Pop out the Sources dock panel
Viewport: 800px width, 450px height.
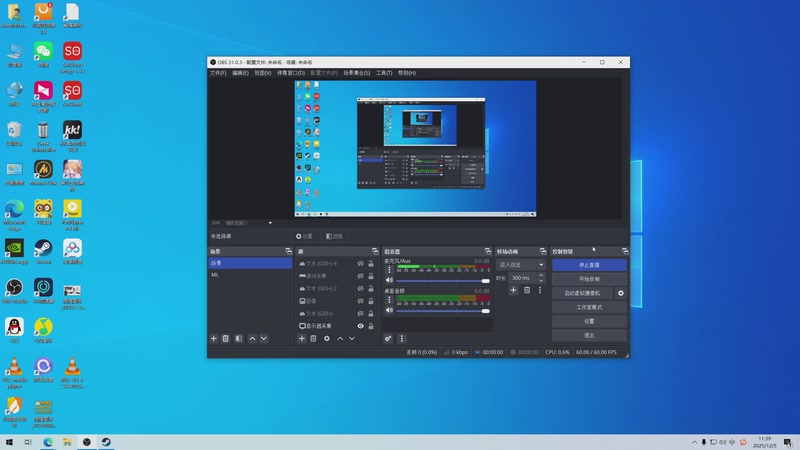pyautogui.click(x=375, y=251)
